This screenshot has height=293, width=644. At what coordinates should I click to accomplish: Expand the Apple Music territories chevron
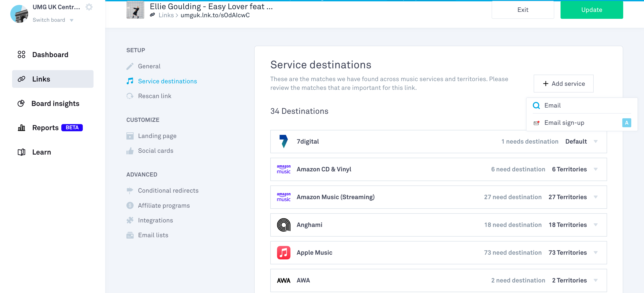coord(595,252)
